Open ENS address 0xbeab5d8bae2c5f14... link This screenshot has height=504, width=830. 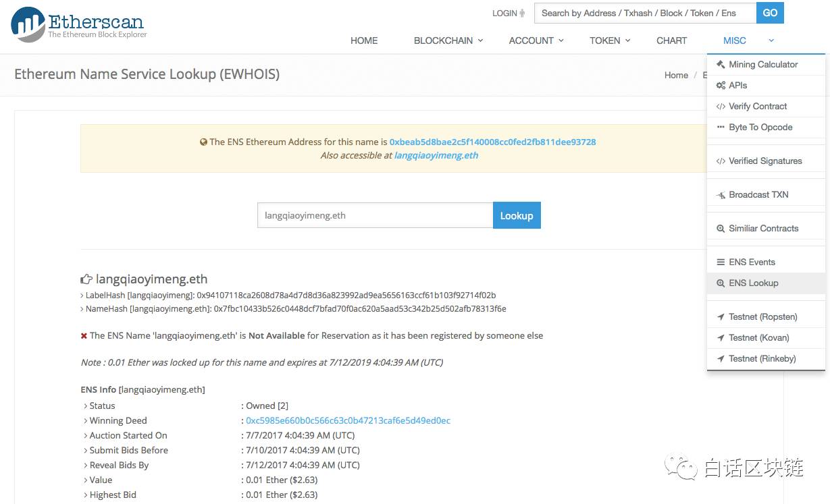(493, 142)
